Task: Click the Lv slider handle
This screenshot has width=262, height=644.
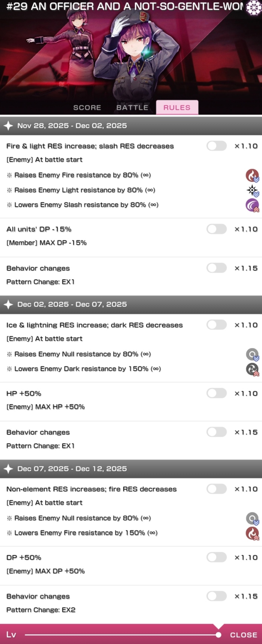Action: (218, 635)
